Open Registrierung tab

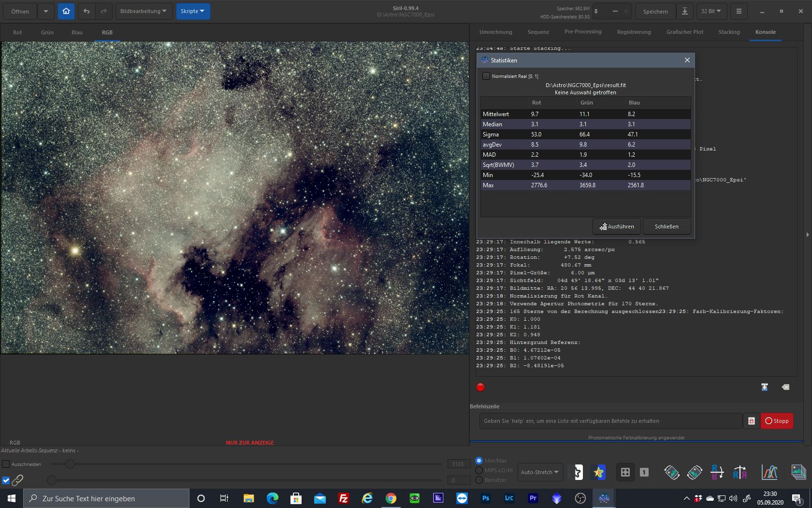coord(634,32)
